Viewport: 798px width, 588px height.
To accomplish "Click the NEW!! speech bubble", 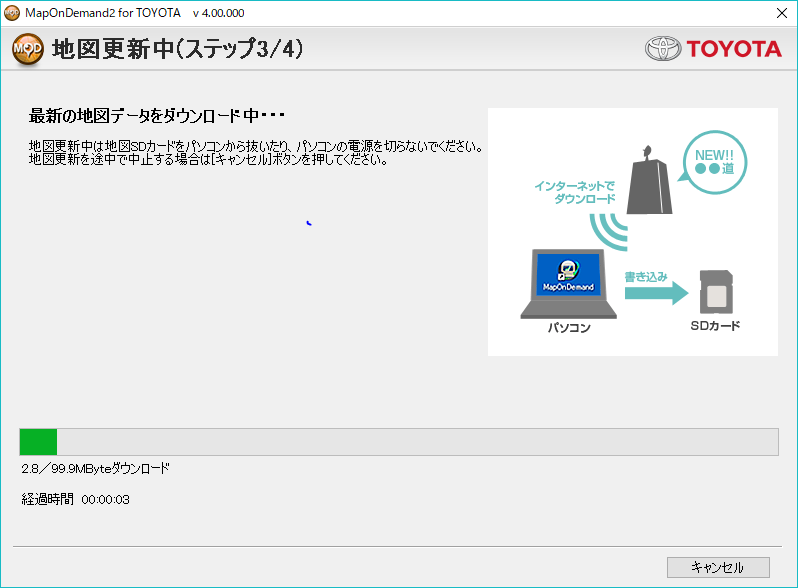I will click(714, 162).
